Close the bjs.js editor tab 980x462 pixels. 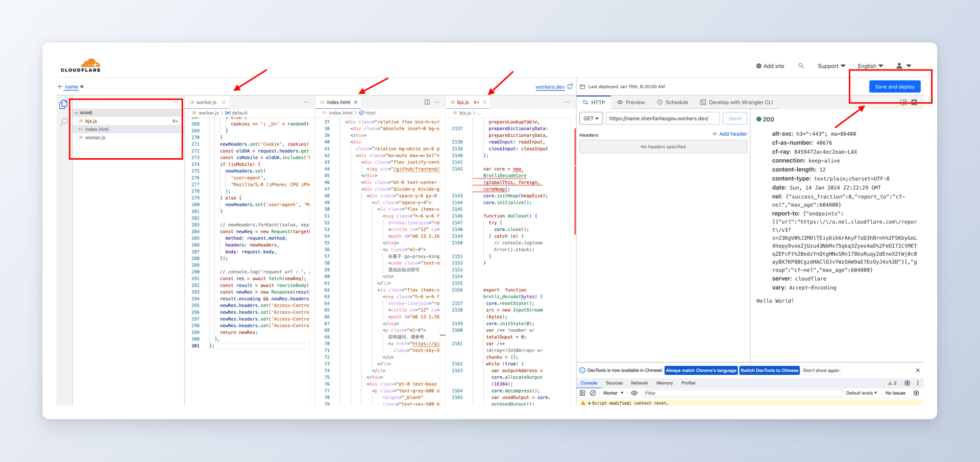[485, 102]
